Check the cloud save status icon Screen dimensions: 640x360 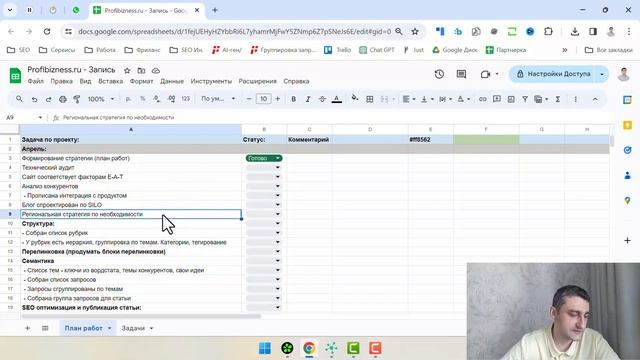click(x=156, y=71)
